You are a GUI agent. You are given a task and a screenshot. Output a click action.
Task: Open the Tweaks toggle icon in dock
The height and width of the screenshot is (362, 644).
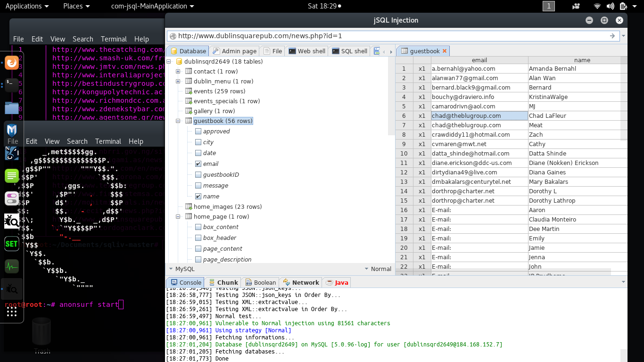(x=12, y=198)
